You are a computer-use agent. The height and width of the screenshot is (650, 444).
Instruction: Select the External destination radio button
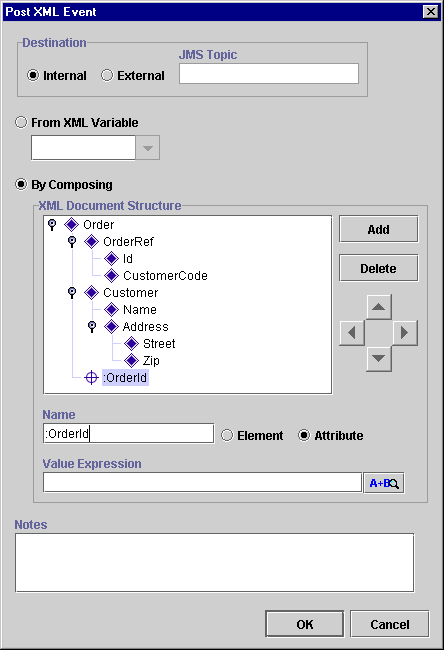(107, 75)
